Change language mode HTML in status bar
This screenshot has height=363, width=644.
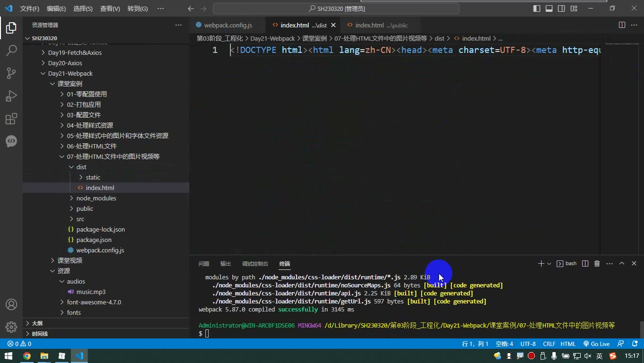tap(568, 344)
